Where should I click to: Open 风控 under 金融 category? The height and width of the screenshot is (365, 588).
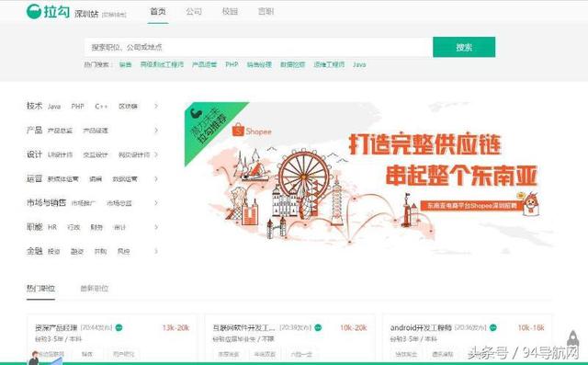tap(123, 251)
